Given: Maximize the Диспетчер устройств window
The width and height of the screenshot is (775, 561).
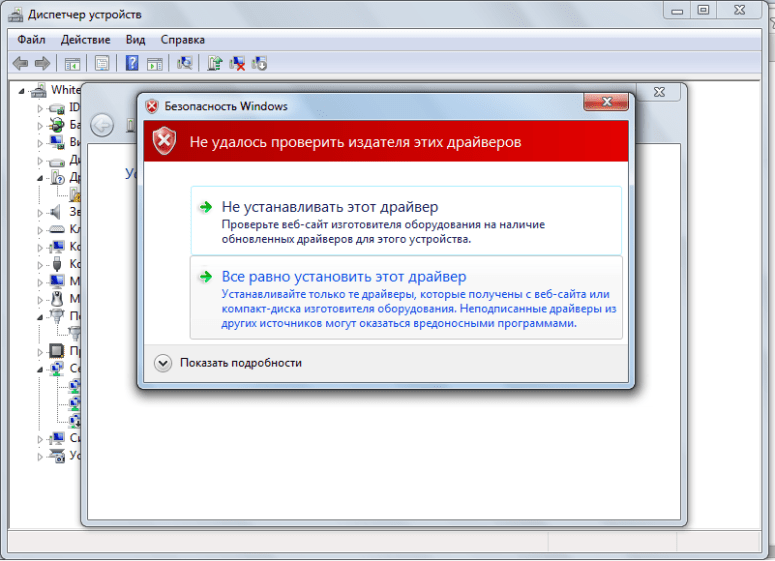Looking at the screenshot, I should pyautogui.click(x=704, y=10).
